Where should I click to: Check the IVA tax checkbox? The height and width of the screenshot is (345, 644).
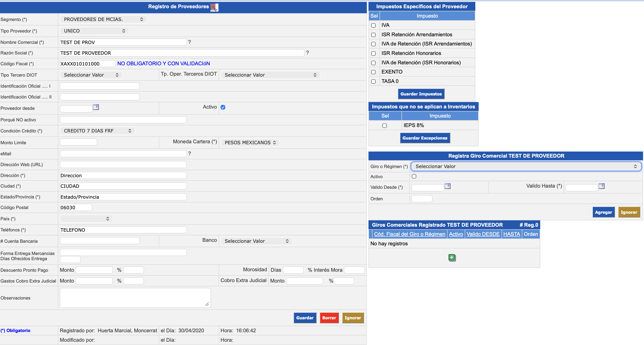coord(373,25)
